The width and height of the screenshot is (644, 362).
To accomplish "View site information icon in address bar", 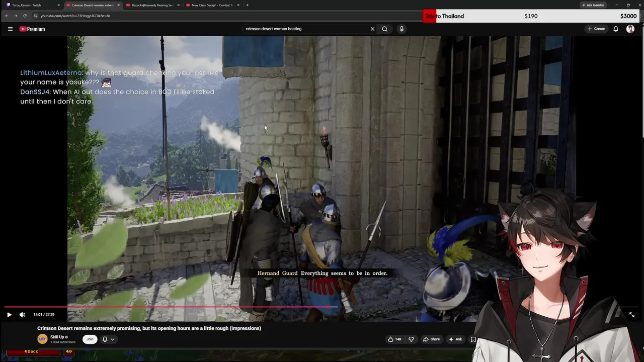I will pyautogui.click(x=36, y=16).
